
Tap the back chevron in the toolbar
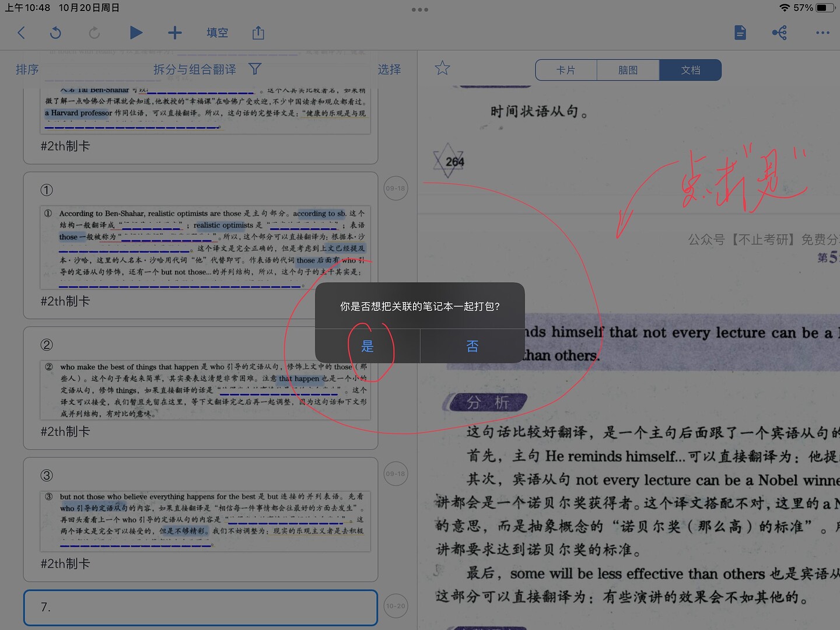click(22, 33)
